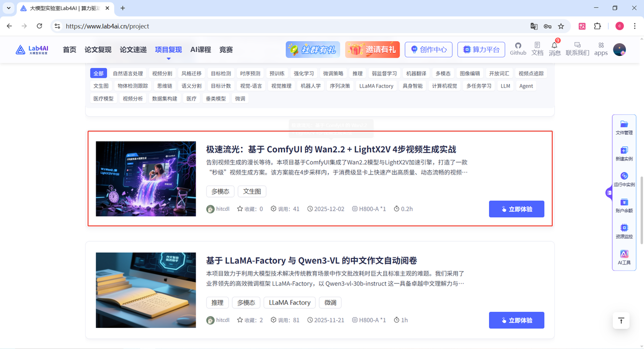Click 新建实例 sidebar icon
Viewport: 644px width, 349px height.
tap(624, 154)
